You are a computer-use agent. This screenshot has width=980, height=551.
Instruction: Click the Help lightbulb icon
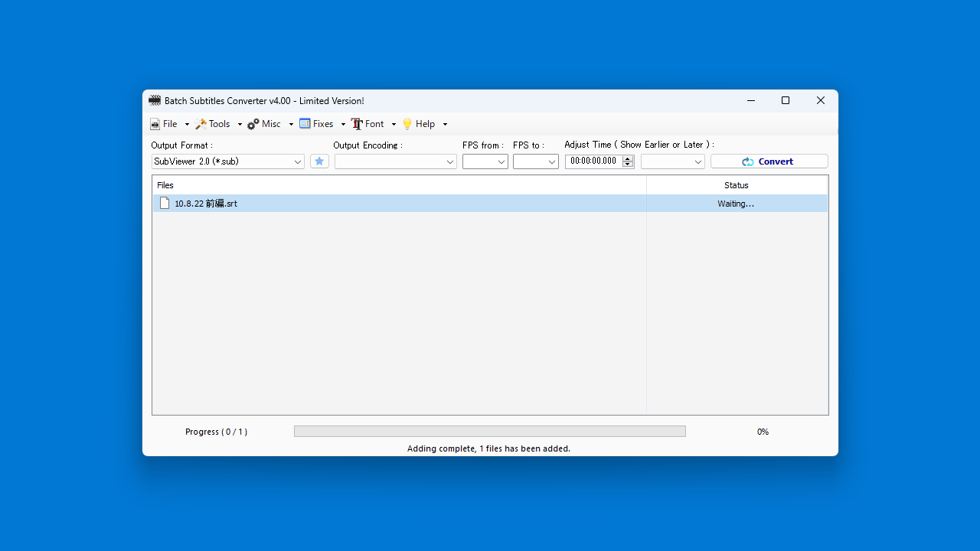pos(407,124)
